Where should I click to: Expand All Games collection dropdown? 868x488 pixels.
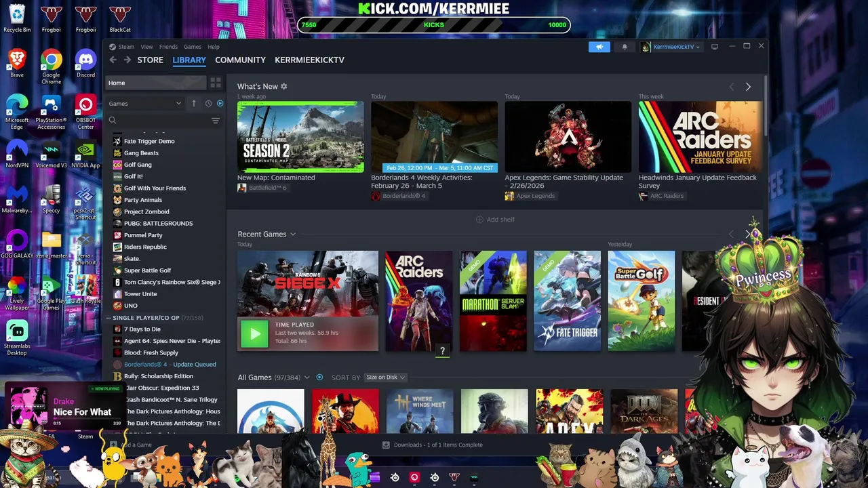307,378
